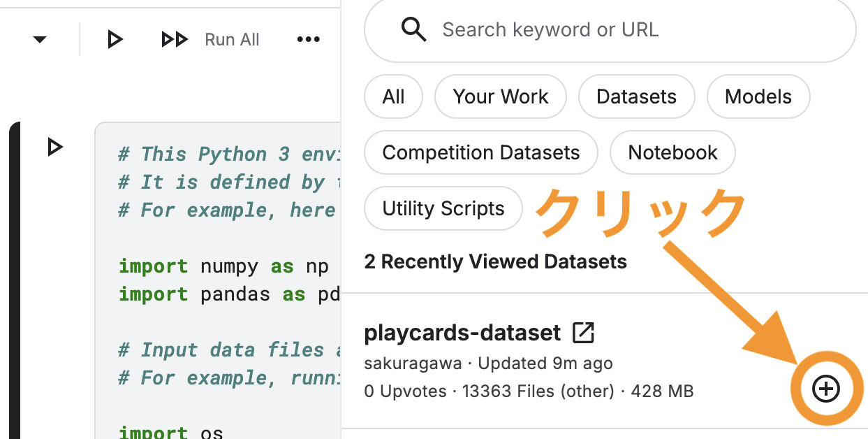Image resolution: width=868 pixels, height=439 pixels.
Task: Select the Datasets filter chip
Action: tap(636, 96)
